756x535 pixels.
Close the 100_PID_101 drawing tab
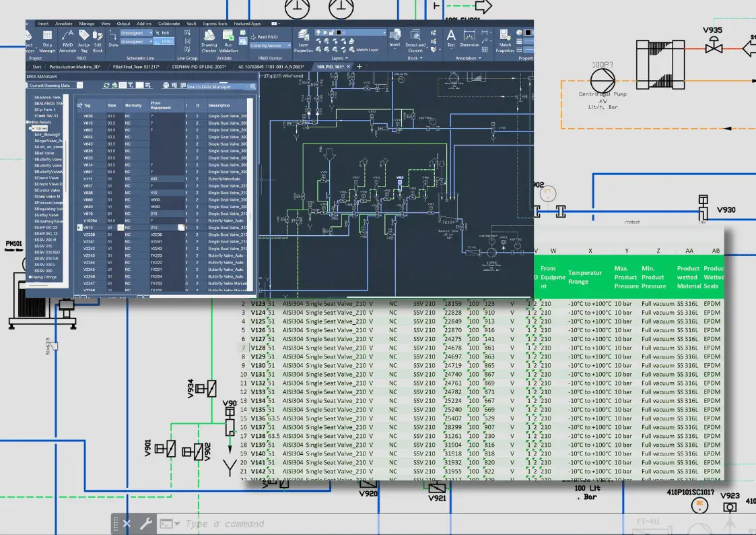349,67
